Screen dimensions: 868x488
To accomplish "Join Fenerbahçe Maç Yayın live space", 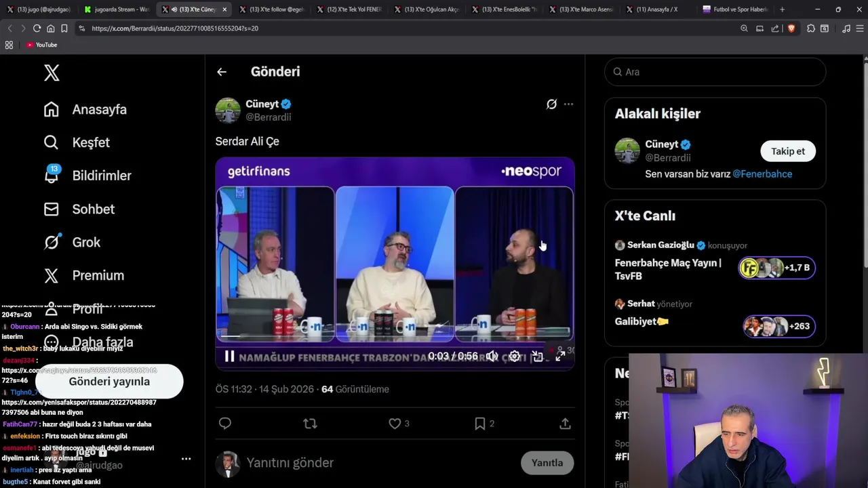I will point(668,269).
